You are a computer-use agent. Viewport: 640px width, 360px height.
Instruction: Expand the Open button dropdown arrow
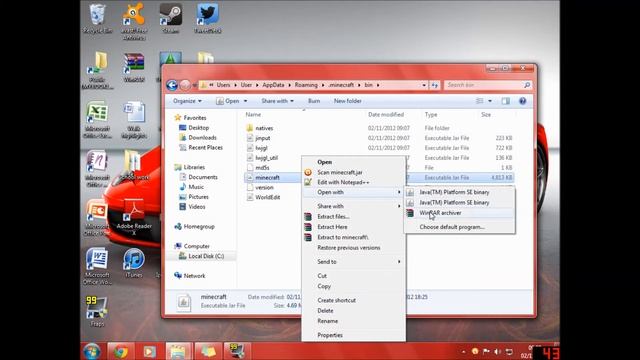[x=245, y=101]
